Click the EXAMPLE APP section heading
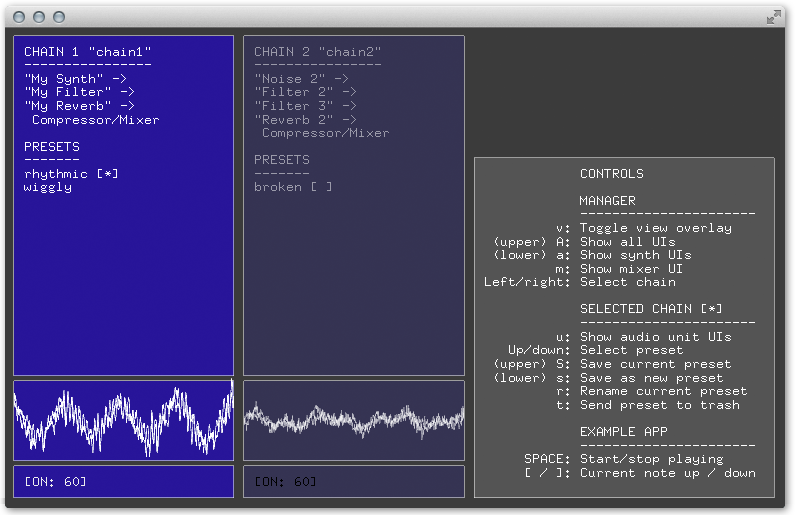 [624, 432]
